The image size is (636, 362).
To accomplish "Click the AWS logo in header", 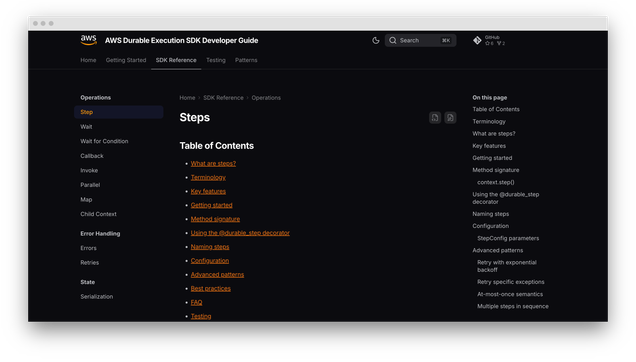I will point(88,40).
